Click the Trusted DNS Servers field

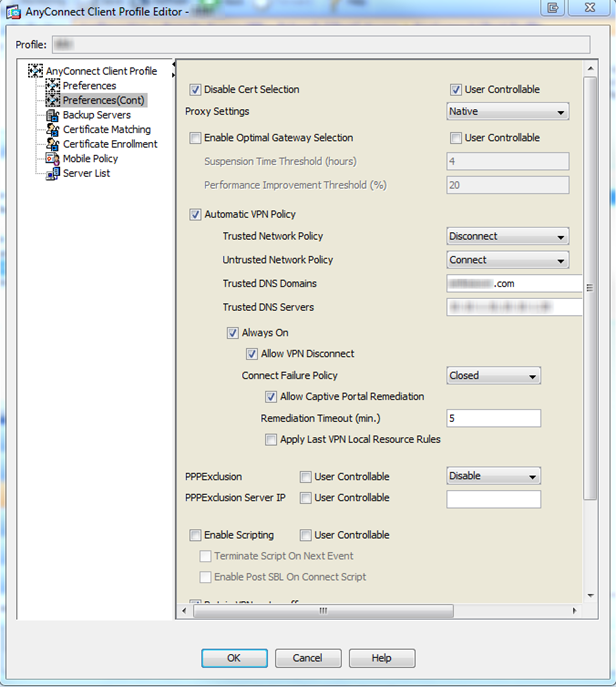click(x=514, y=307)
